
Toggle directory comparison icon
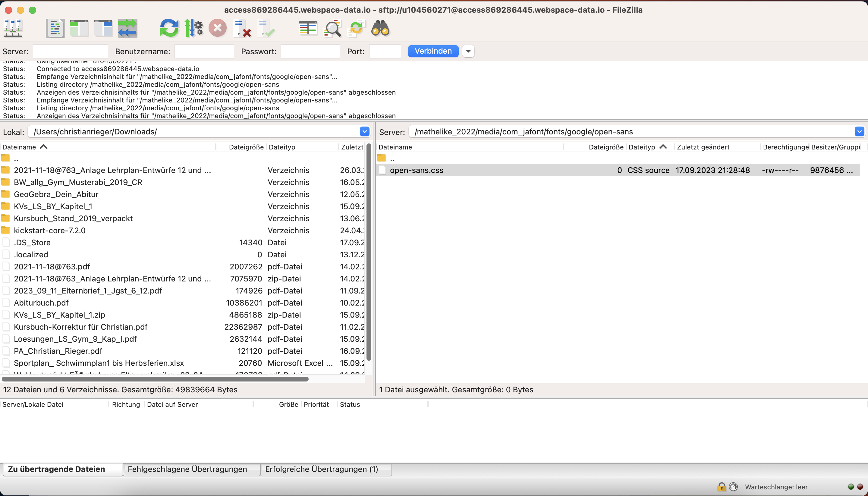click(x=332, y=28)
